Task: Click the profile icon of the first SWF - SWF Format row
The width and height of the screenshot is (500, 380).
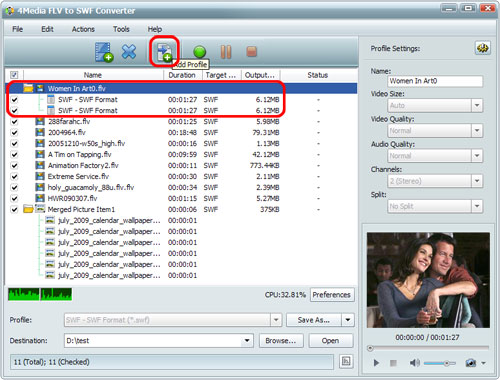Action: 51,99
